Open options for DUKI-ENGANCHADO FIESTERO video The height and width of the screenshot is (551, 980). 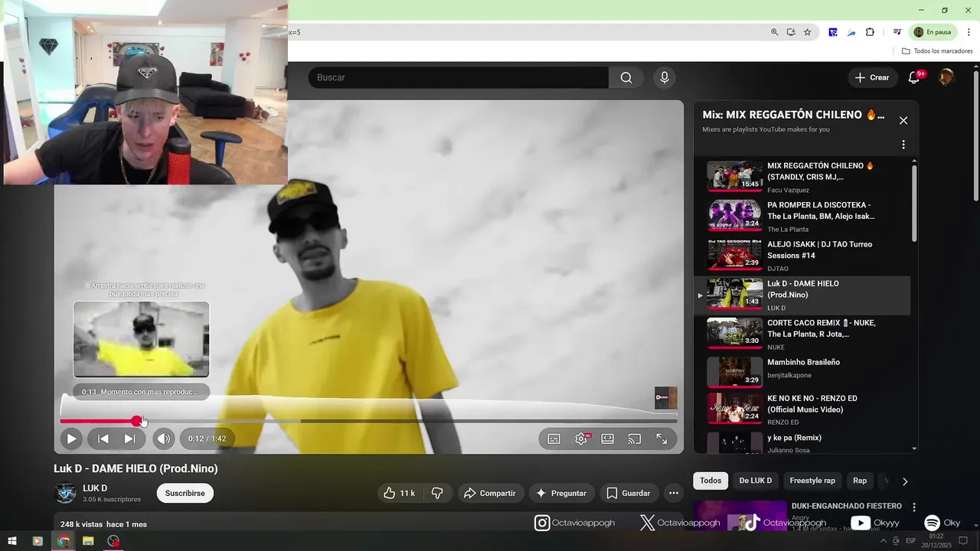point(913,507)
